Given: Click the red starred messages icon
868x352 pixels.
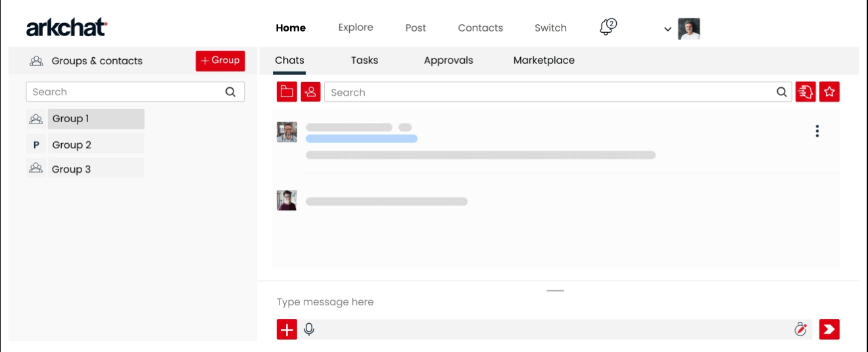Looking at the screenshot, I should point(829,92).
